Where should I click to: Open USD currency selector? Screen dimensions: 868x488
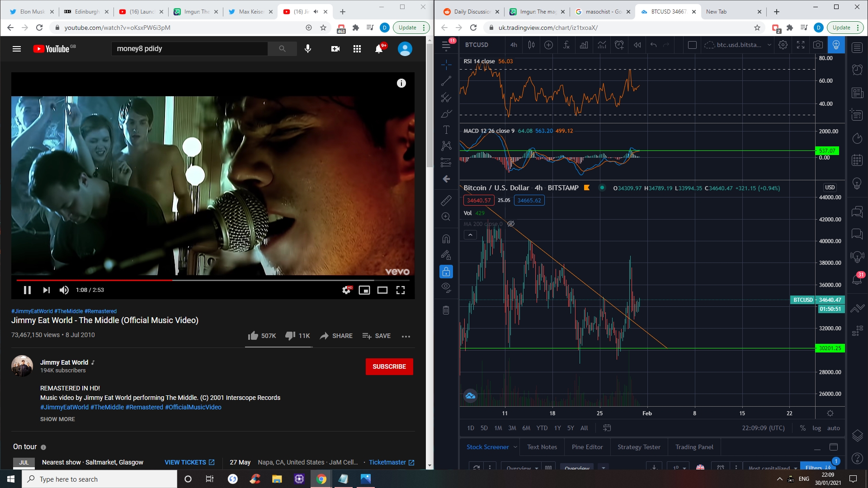point(830,188)
